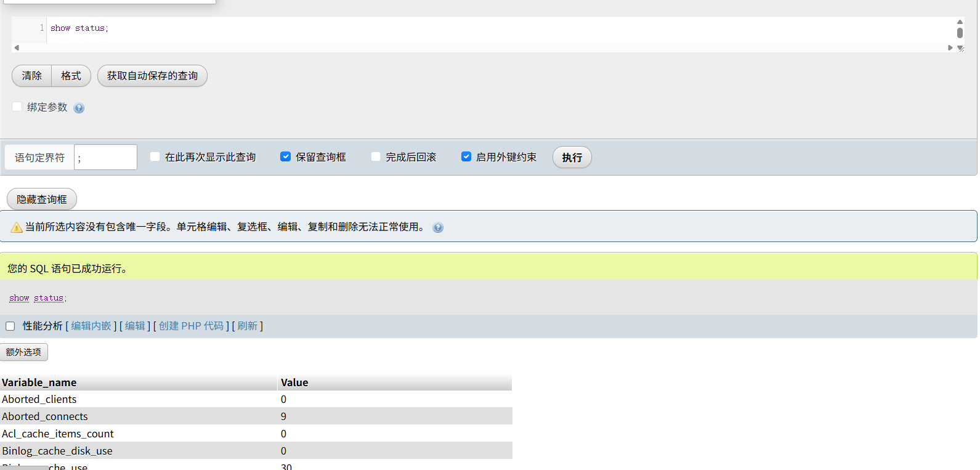This screenshot has width=980, height=470.
Task: Click the 刷新 link
Action: pyautogui.click(x=247, y=326)
